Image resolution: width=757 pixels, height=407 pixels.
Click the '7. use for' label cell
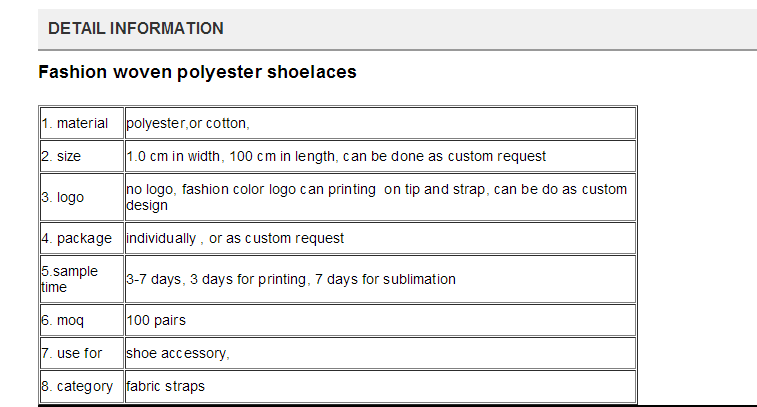(x=82, y=353)
